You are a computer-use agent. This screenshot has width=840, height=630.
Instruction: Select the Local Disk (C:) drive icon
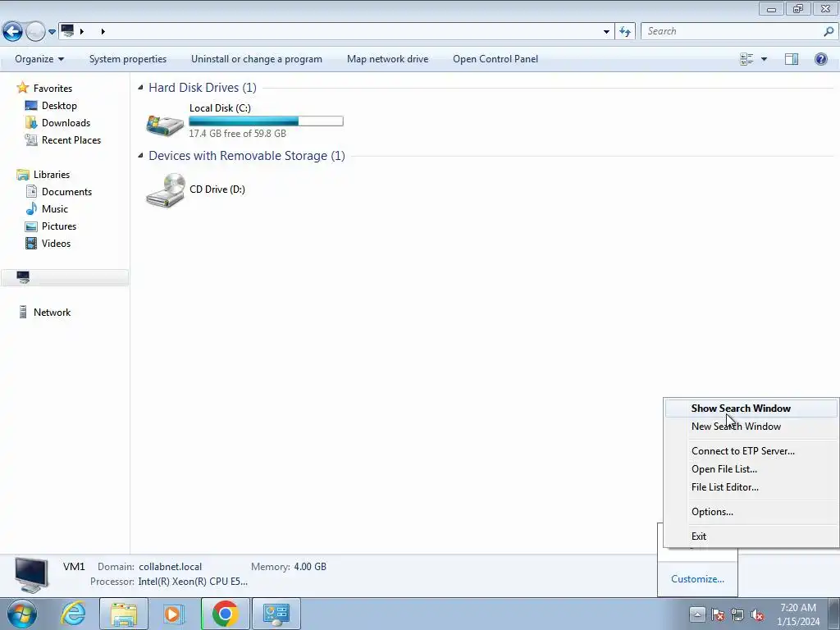pos(165,125)
